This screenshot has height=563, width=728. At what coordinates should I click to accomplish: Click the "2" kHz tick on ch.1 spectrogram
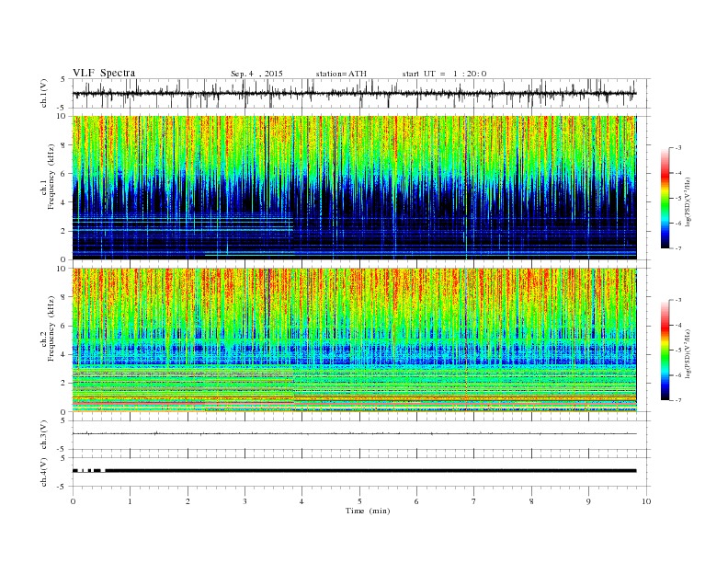click(64, 231)
